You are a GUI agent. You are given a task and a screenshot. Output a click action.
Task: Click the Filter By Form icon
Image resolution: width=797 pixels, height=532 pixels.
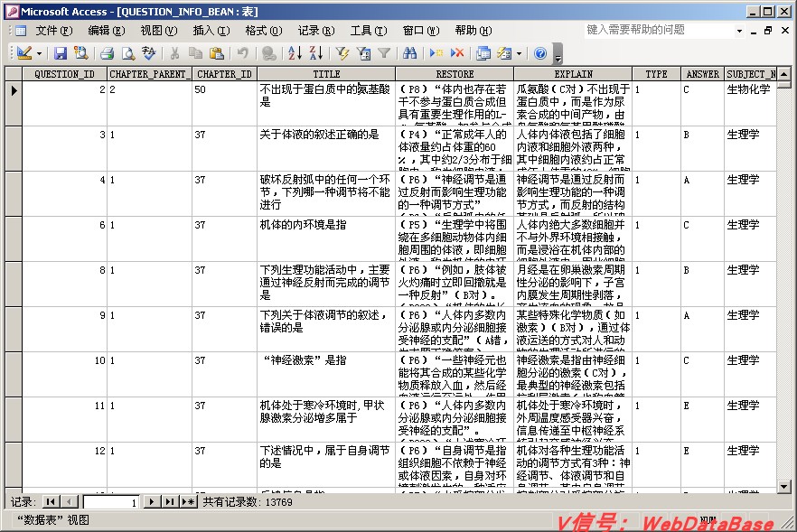pos(363,53)
